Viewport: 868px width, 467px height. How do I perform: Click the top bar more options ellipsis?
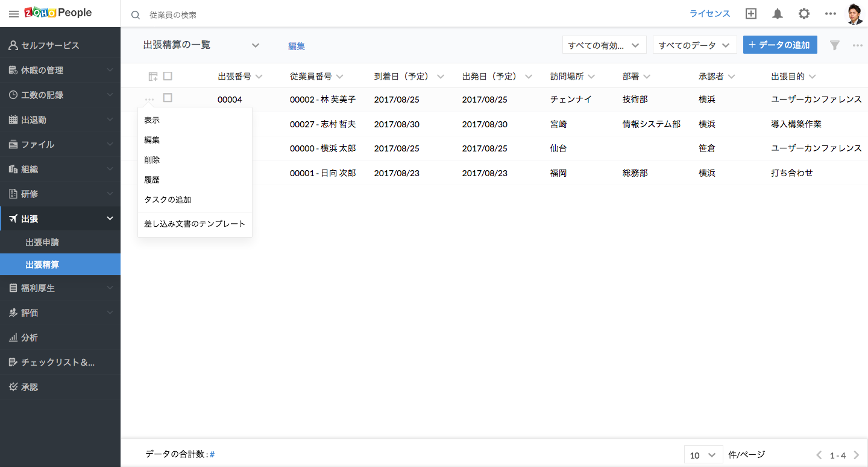830,14
